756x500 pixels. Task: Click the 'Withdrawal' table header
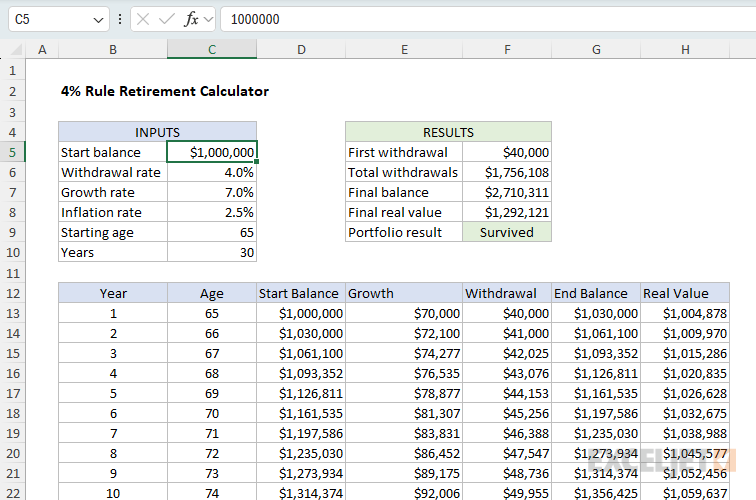pos(507,293)
